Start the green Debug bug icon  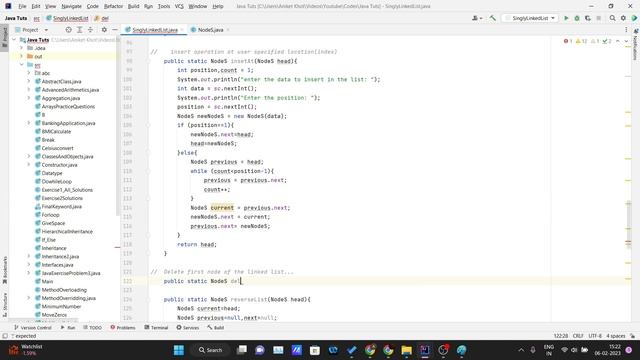tap(577, 18)
